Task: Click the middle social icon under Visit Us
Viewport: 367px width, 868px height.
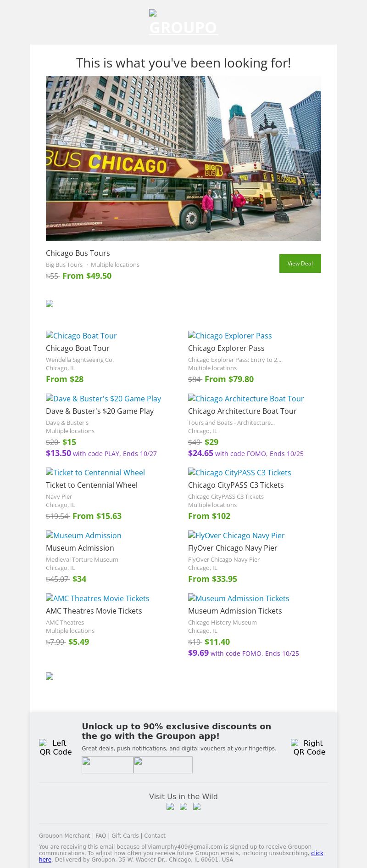Action: (x=183, y=806)
